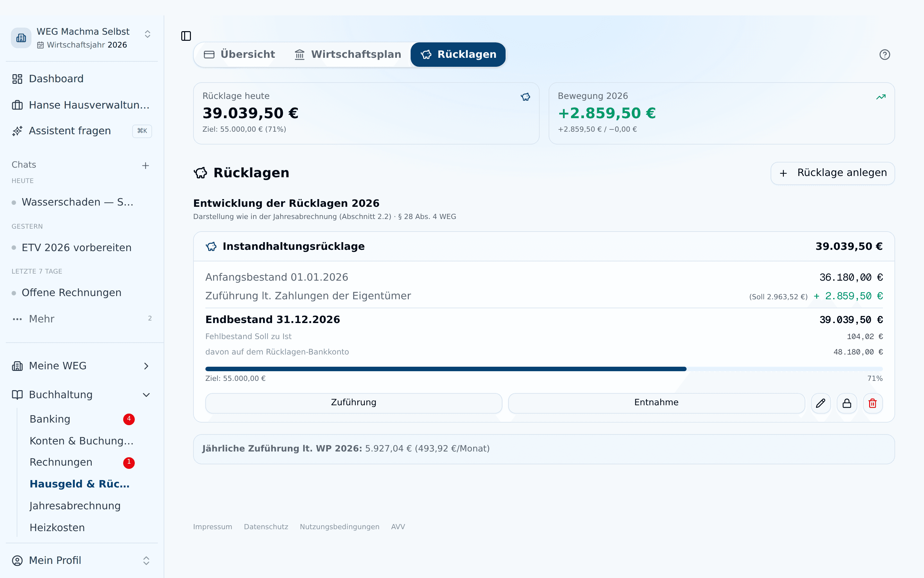Click the Zuführung button
Screen dimensions: 924x578
pos(354,403)
